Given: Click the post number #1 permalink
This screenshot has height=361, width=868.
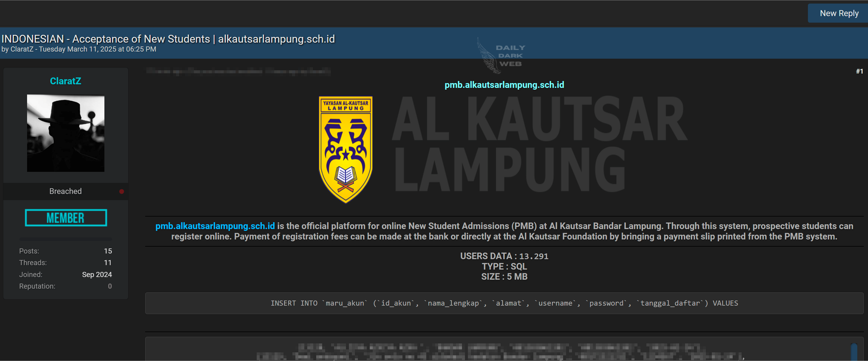Looking at the screenshot, I should [859, 71].
